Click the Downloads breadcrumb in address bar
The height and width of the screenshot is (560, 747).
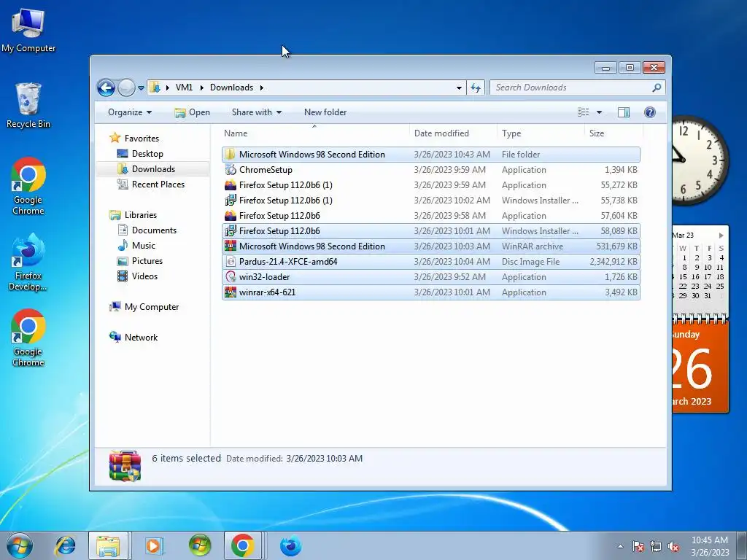click(x=231, y=87)
